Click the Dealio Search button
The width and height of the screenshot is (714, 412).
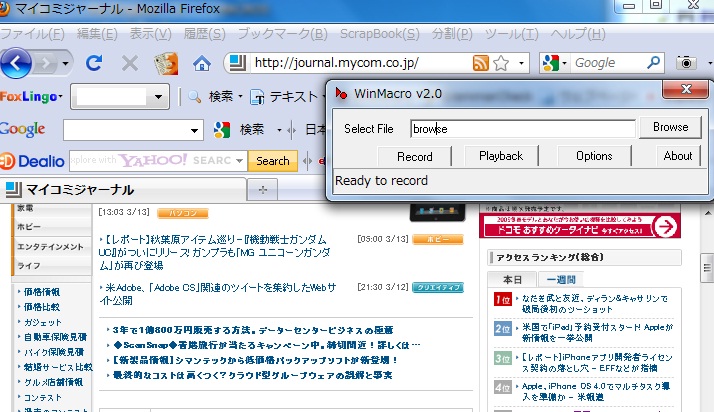[x=272, y=161]
